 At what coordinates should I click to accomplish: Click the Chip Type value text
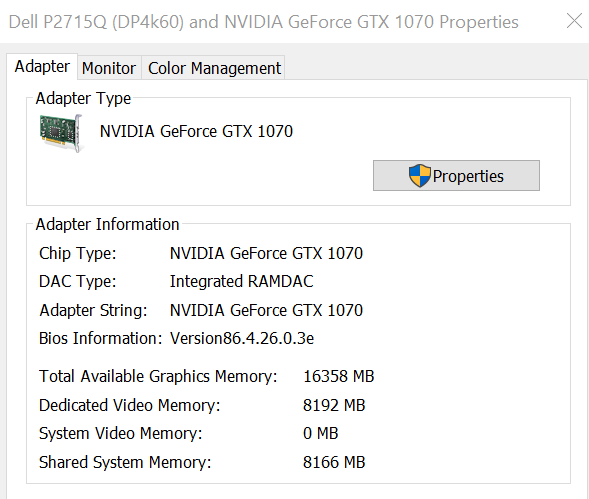coord(266,253)
